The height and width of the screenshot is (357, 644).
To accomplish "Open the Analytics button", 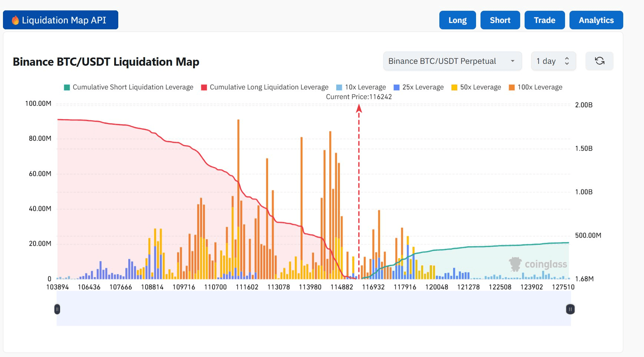I will (x=596, y=20).
